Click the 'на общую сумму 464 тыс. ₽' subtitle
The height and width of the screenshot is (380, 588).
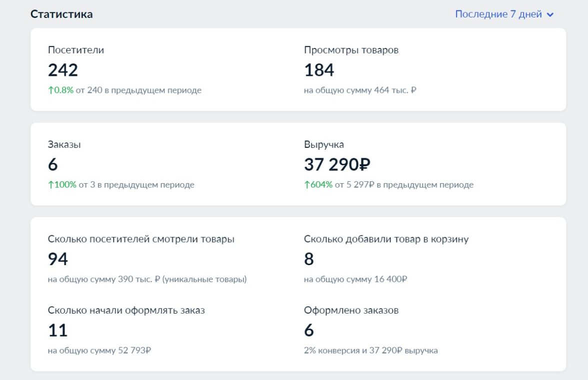pos(360,90)
